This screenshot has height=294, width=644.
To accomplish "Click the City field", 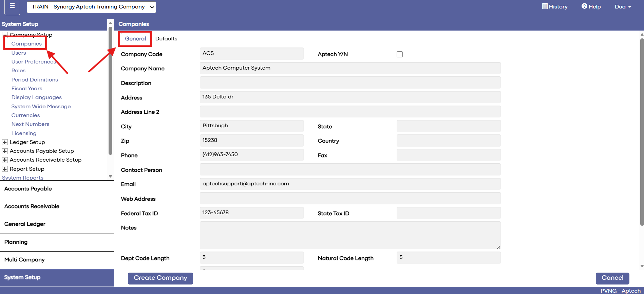I will pyautogui.click(x=252, y=126).
